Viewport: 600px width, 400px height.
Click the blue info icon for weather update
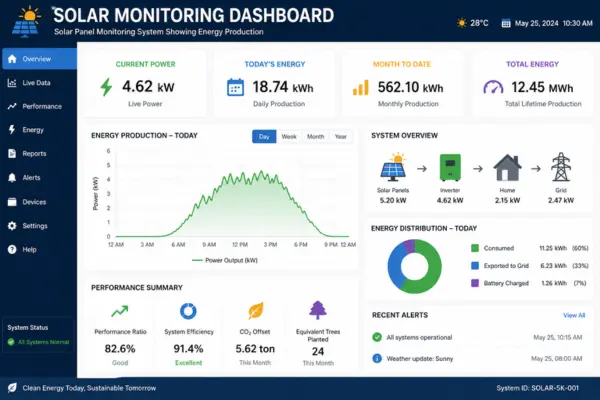click(x=377, y=359)
